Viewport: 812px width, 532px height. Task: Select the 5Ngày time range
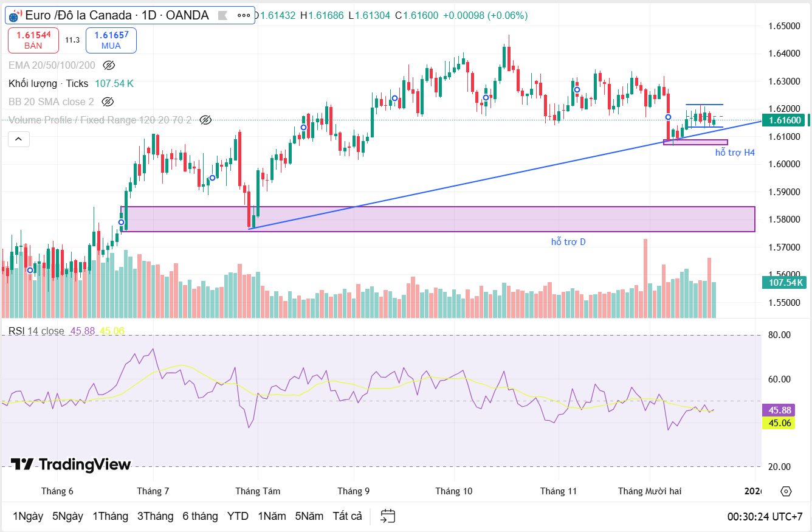coord(68,516)
